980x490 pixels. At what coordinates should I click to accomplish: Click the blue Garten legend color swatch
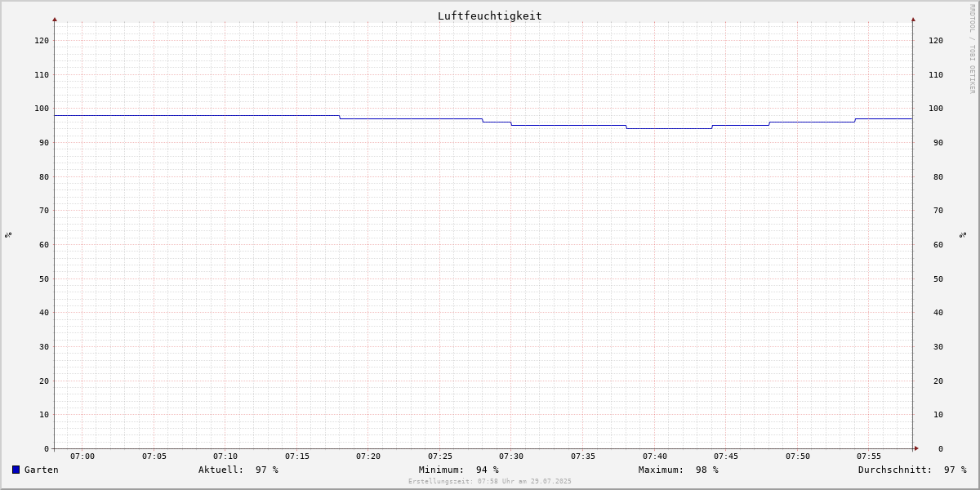pyautogui.click(x=16, y=470)
